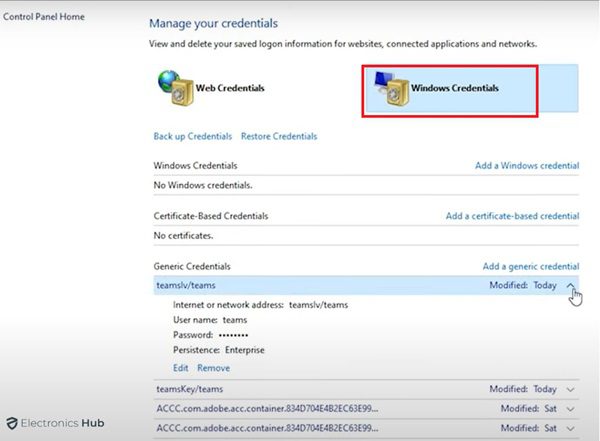Remove the teamslv/teams credential

click(x=214, y=368)
